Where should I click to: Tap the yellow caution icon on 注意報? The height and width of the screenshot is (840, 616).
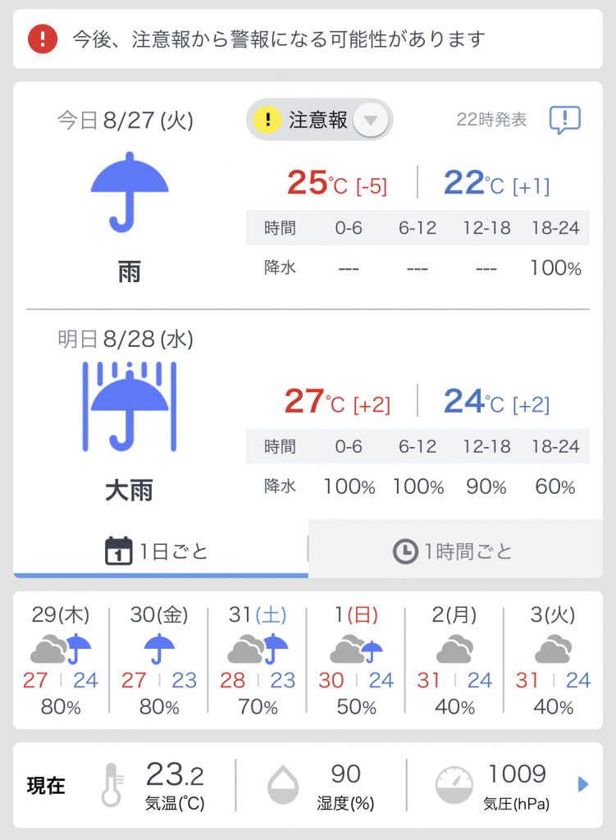pos(267,120)
